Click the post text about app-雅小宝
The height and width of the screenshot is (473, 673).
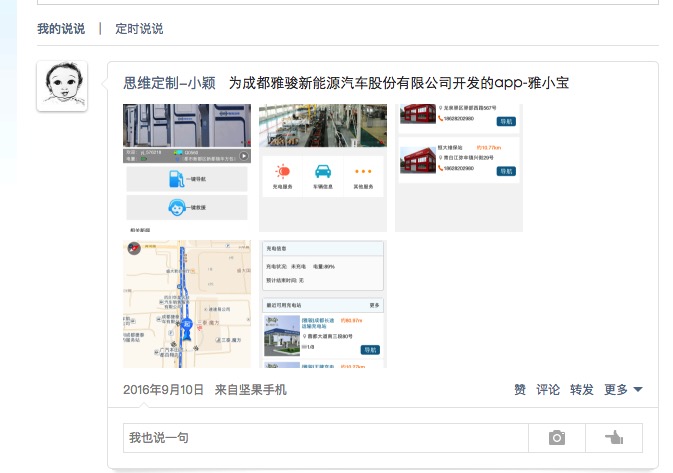click(399, 83)
